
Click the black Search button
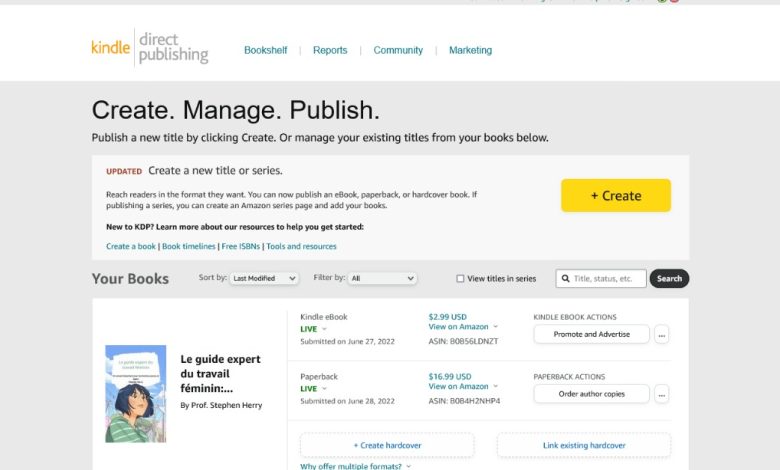coord(669,279)
